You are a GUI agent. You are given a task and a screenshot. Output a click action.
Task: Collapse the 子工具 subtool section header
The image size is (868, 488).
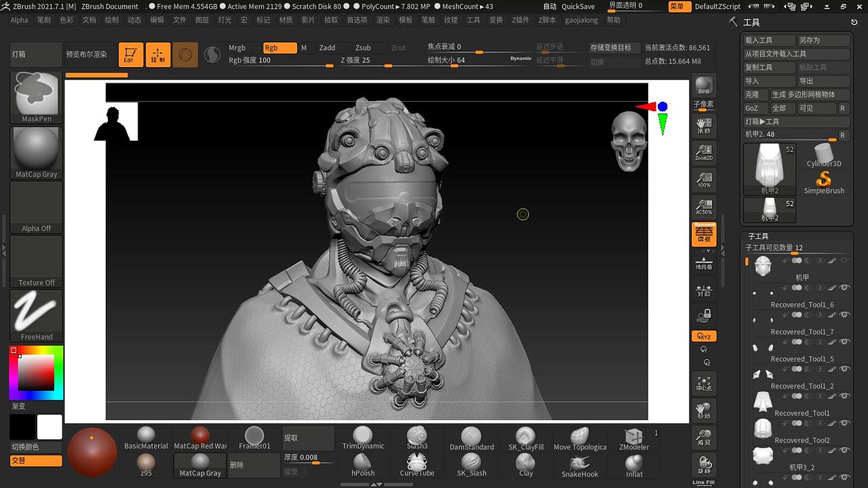[757, 236]
